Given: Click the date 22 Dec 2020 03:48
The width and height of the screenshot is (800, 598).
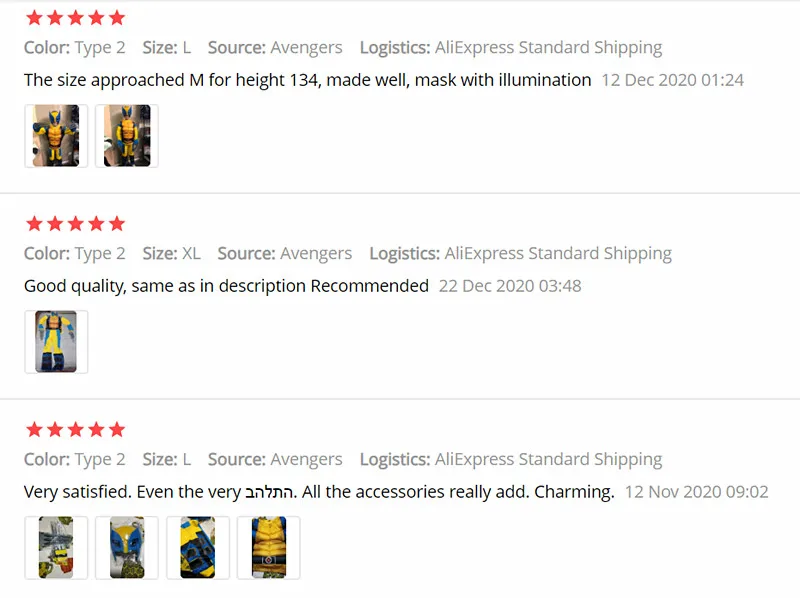Looking at the screenshot, I should [x=510, y=286].
